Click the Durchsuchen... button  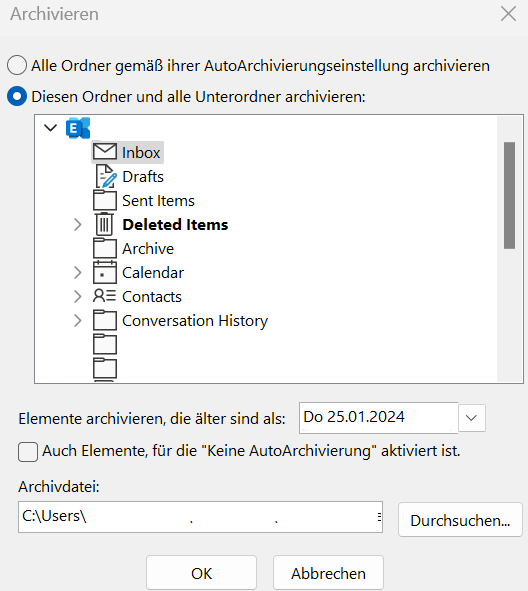click(x=460, y=520)
